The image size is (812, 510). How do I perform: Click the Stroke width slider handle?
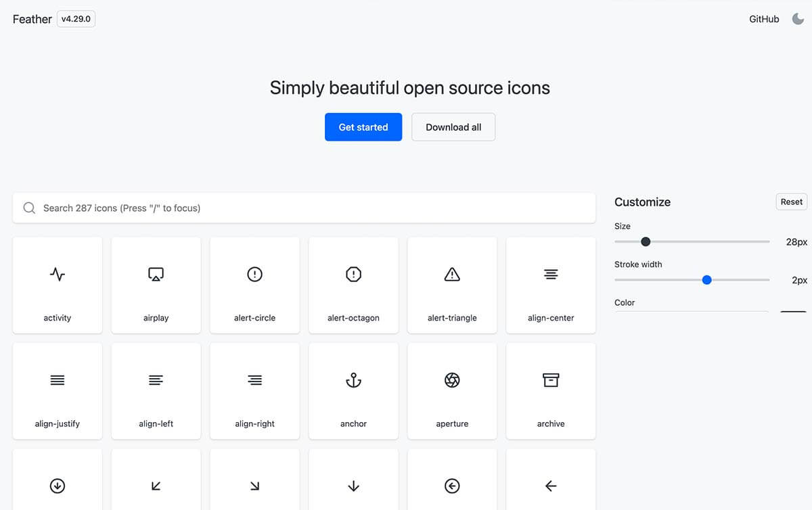click(x=707, y=280)
